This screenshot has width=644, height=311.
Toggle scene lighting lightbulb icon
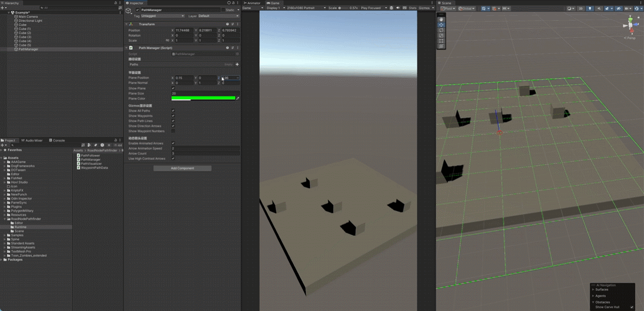click(x=590, y=8)
